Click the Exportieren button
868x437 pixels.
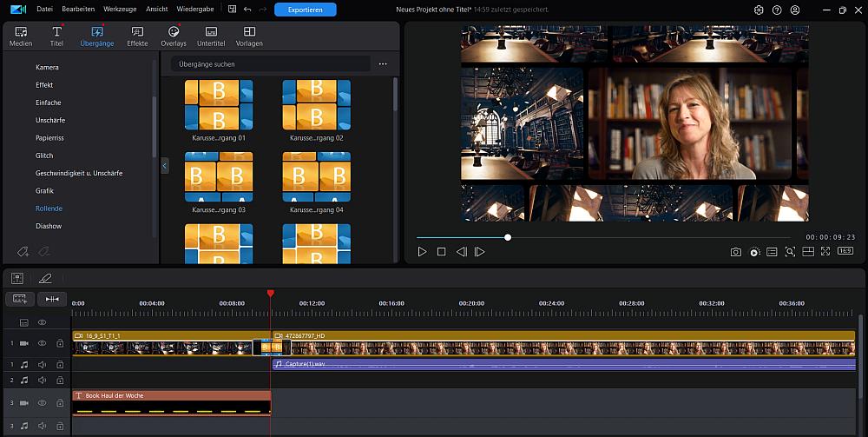305,10
